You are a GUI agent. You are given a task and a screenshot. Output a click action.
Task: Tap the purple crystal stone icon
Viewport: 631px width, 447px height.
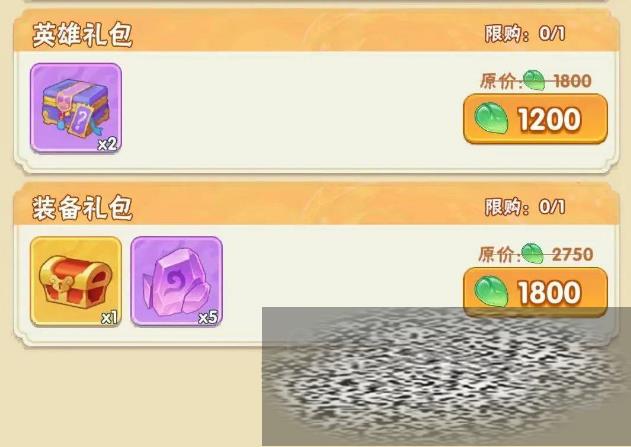point(177,281)
